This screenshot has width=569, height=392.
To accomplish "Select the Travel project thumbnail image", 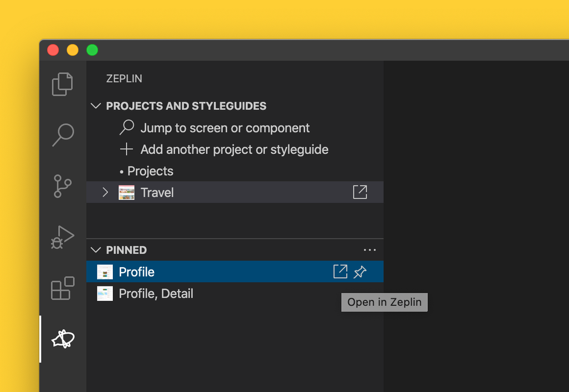I will click(126, 192).
